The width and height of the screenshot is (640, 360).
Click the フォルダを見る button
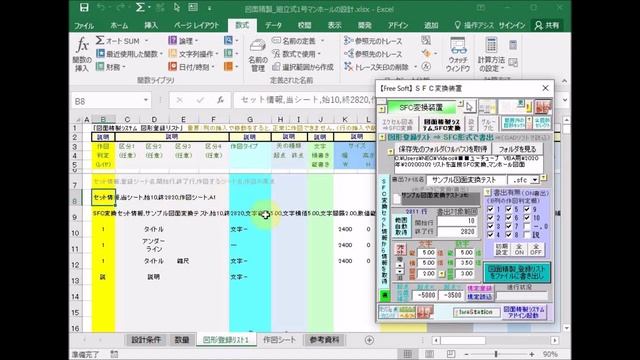[x=517, y=149]
